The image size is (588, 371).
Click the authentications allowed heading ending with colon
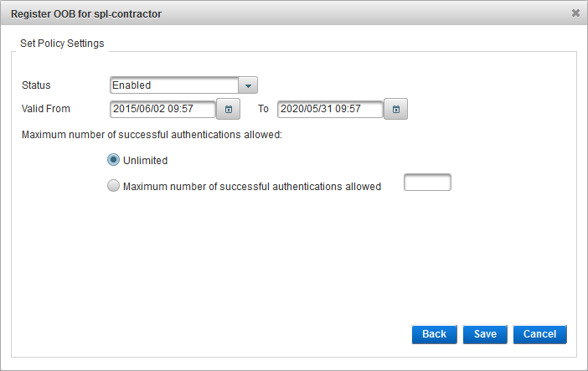(152, 134)
